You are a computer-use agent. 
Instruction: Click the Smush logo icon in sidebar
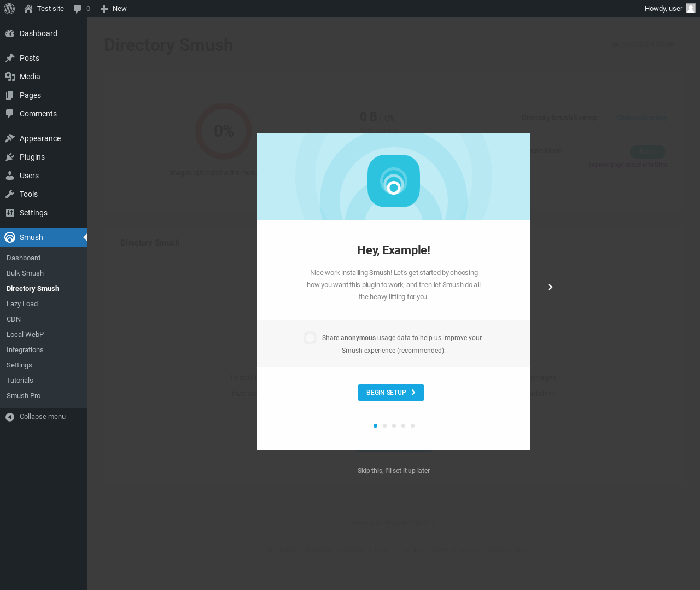pyautogui.click(x=10, y=237)
